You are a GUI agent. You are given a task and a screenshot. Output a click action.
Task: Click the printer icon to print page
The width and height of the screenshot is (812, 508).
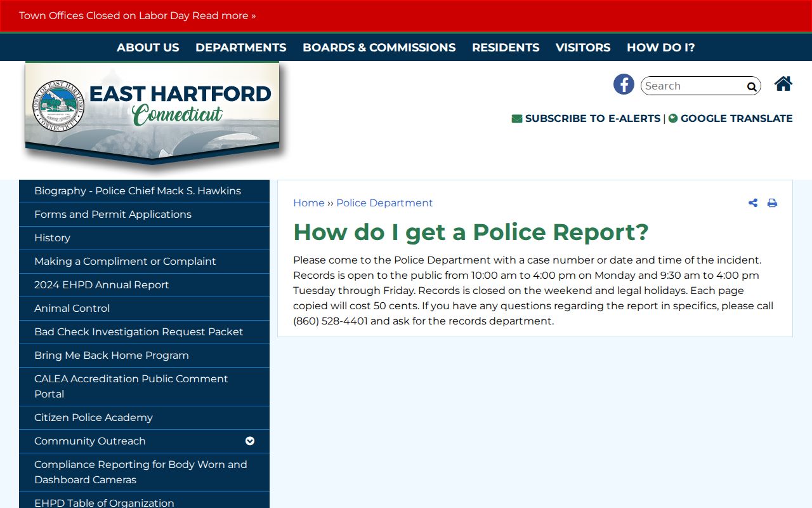772,203
